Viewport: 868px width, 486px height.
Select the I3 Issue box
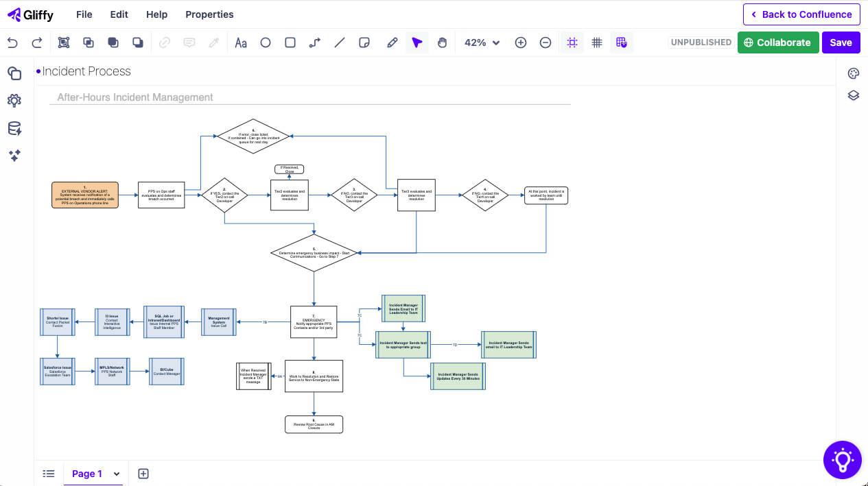click(x=113, y=322)
